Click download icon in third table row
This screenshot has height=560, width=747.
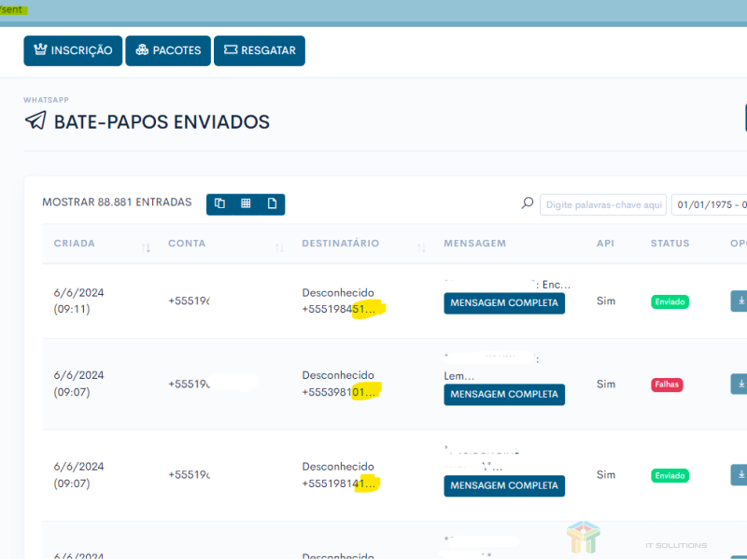(740, 475)
